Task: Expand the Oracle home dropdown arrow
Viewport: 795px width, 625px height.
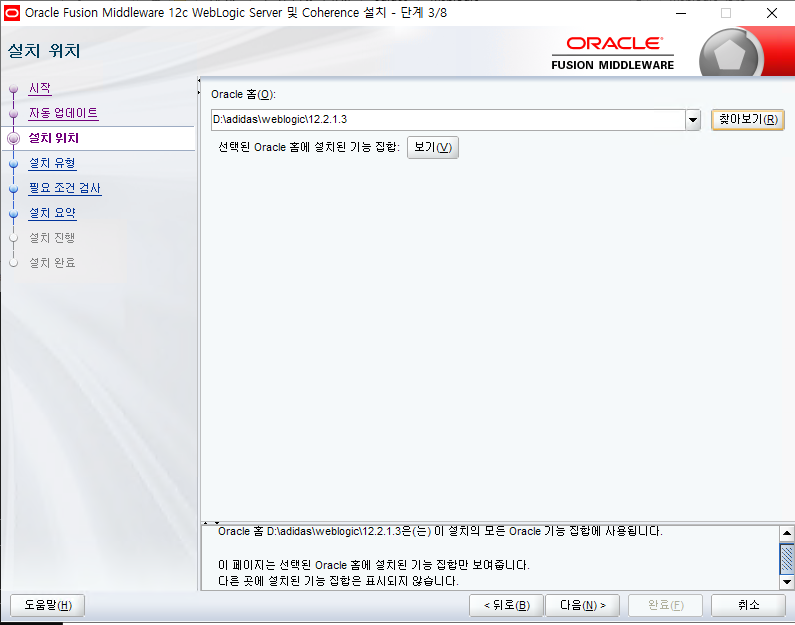Action: [x=693, y=120]
